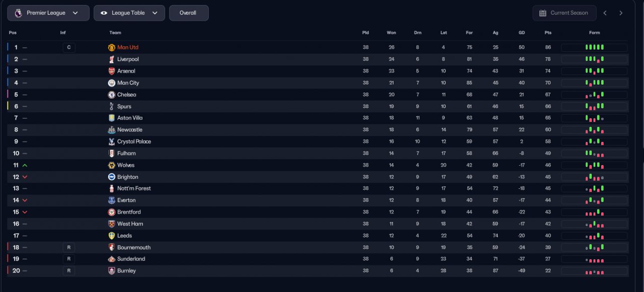
Task: Click the Overall filter button
Action: pyautogui.click(x=189, y=13)
